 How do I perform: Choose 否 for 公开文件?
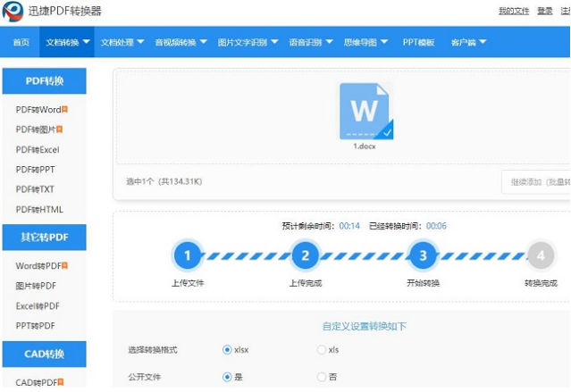(x=321, y=377)
